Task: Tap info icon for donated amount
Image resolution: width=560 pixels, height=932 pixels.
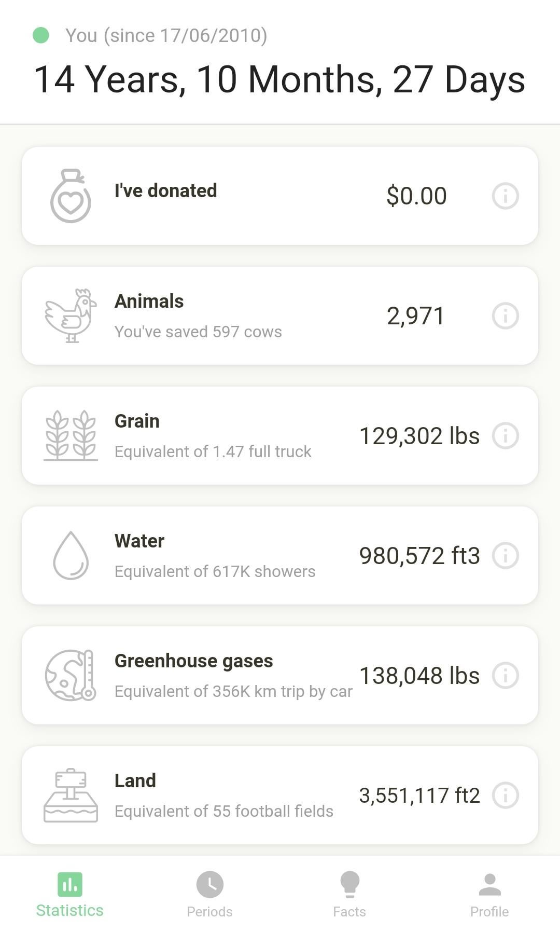Action: [x=505, y=196]
